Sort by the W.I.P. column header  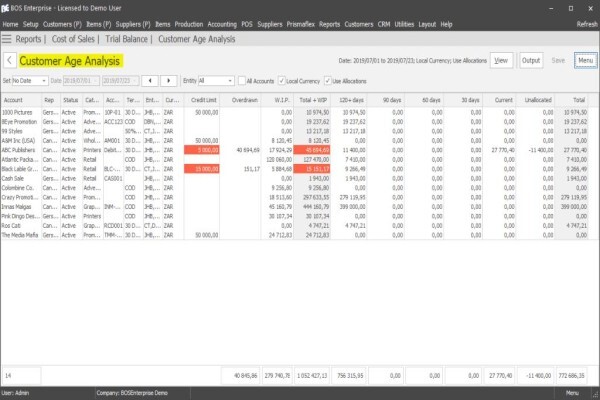(x=277, y=100)
